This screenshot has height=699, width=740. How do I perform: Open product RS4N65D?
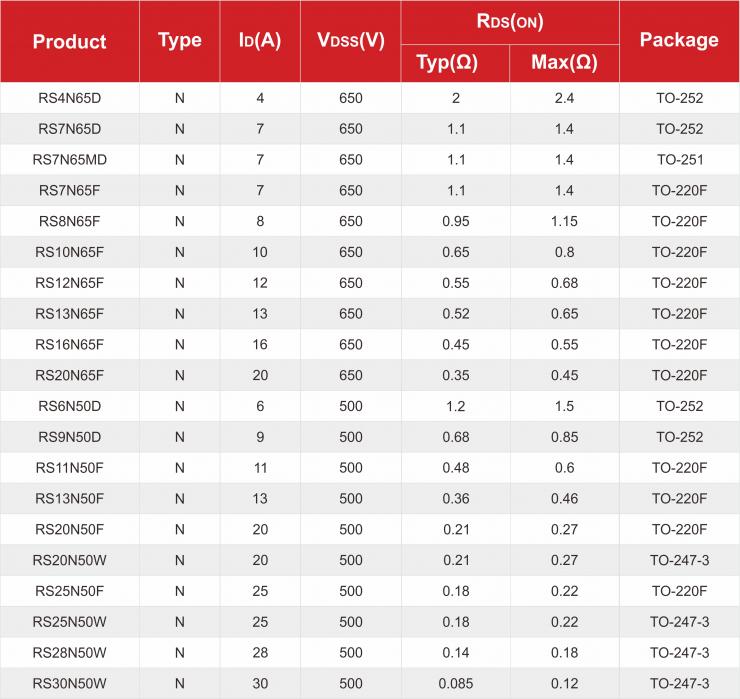click(69, 98)
